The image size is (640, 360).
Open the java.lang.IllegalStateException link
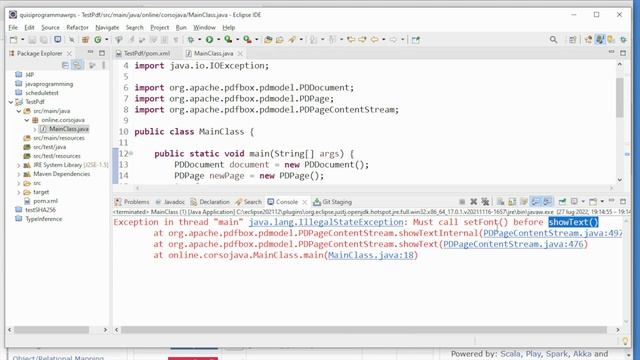click(x=326, y=222)
